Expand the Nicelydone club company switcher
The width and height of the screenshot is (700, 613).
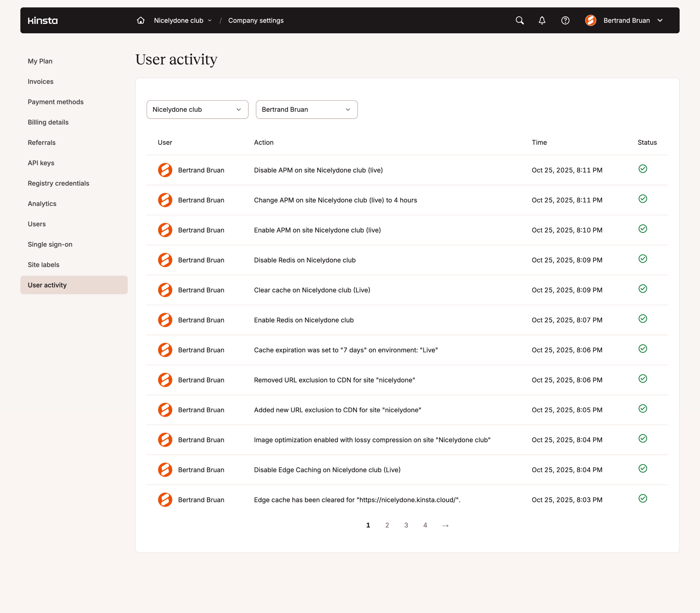click(183, 20)
